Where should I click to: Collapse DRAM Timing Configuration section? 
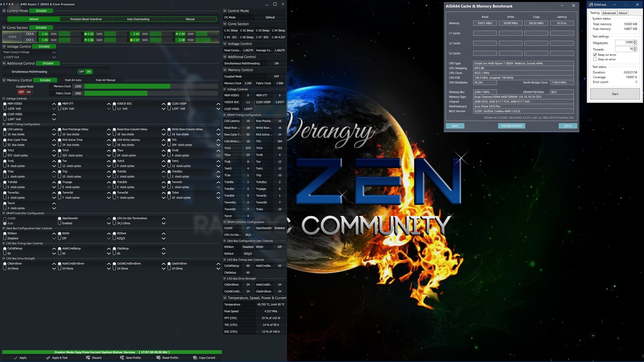(x=4, y=124)
